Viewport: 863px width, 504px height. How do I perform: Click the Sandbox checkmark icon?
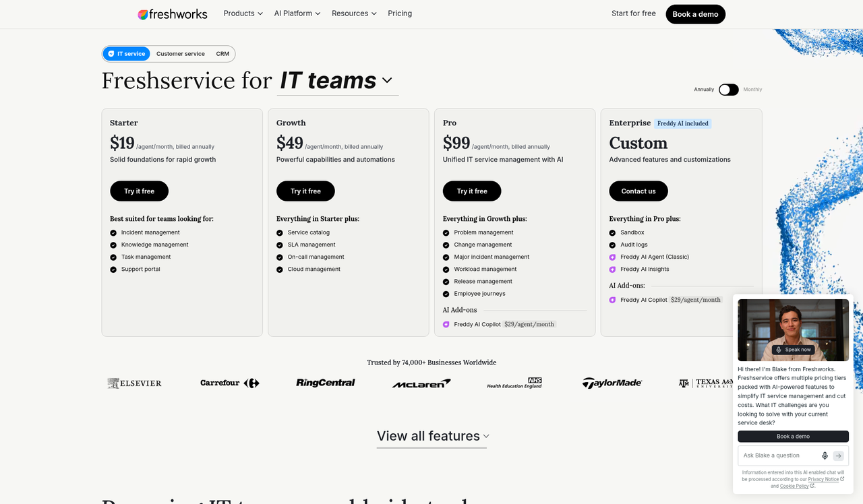[x=613, y=233]
